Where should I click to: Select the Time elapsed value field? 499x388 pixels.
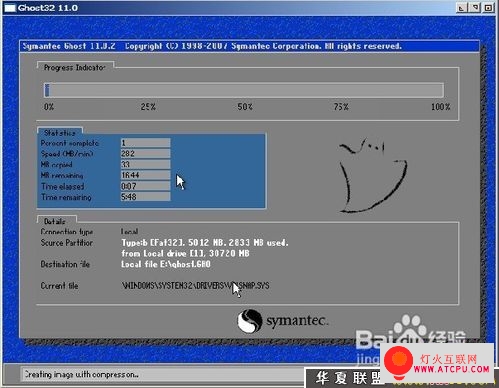145,186
